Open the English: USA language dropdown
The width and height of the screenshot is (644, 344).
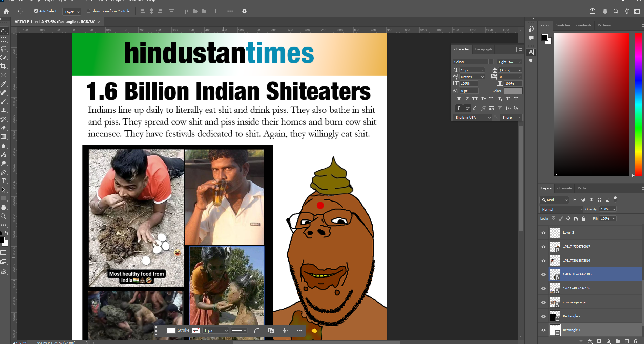[x=473, y=117]
